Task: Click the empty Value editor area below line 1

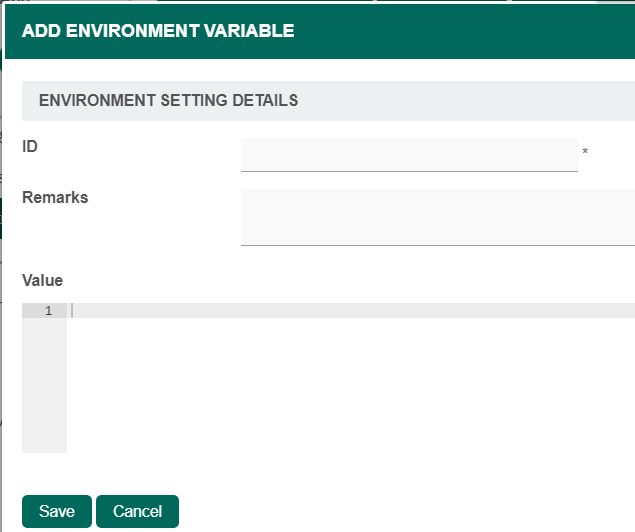Action: [350, 390]
